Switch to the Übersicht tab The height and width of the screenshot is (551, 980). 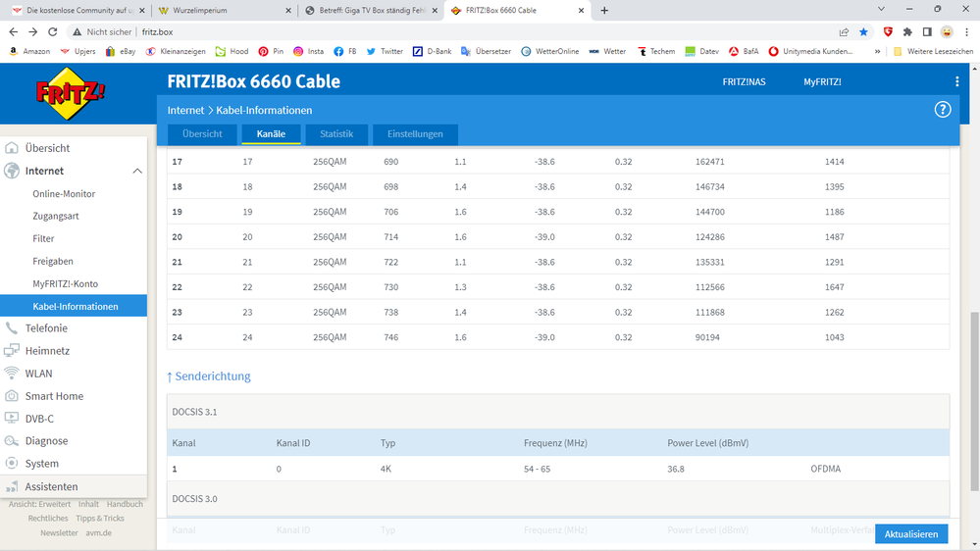click(x=201, y=134)
